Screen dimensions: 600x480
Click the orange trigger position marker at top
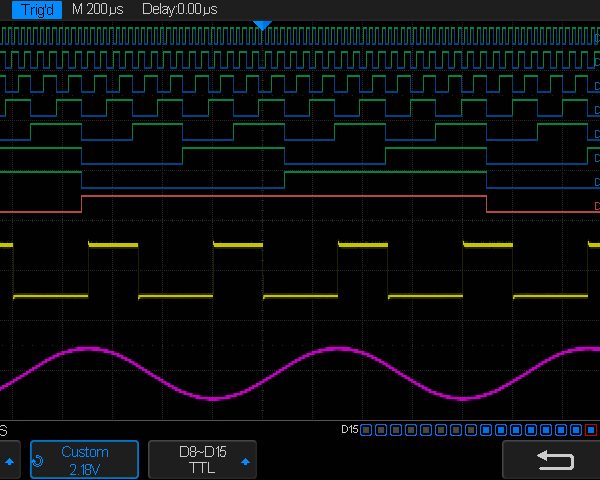pos(261,23)
